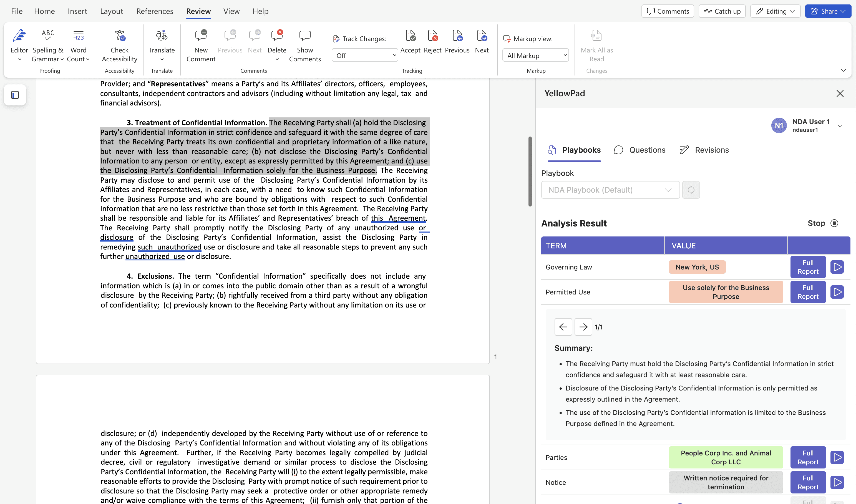Open the NDA Playbook (Default) dropdown
Viewport: 856px width, 504px height.
point(610,190)
